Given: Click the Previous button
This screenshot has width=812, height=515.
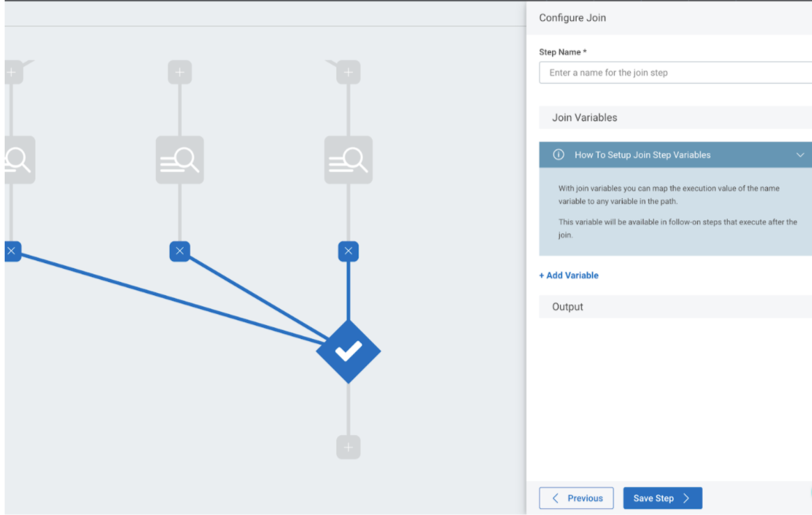Looking at the screenshot, I should pyautogui.click(x=576, y=498).
